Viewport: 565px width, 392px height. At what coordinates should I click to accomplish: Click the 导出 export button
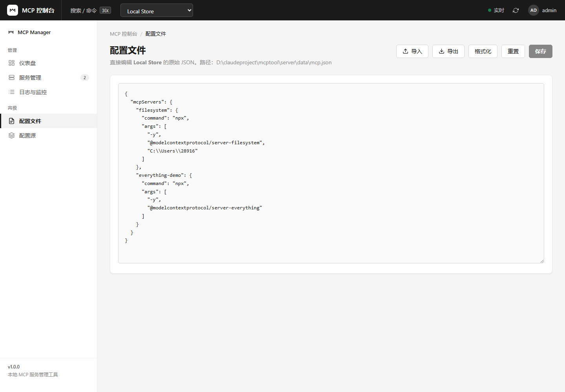pos(448,51)
